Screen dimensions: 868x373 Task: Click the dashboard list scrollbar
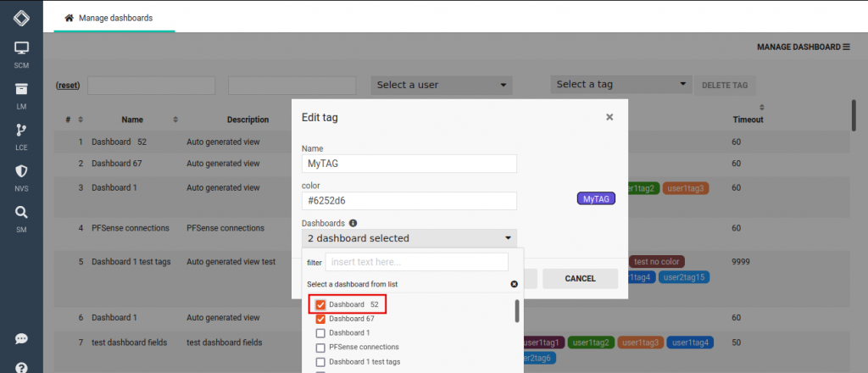(x=517, y=311)
